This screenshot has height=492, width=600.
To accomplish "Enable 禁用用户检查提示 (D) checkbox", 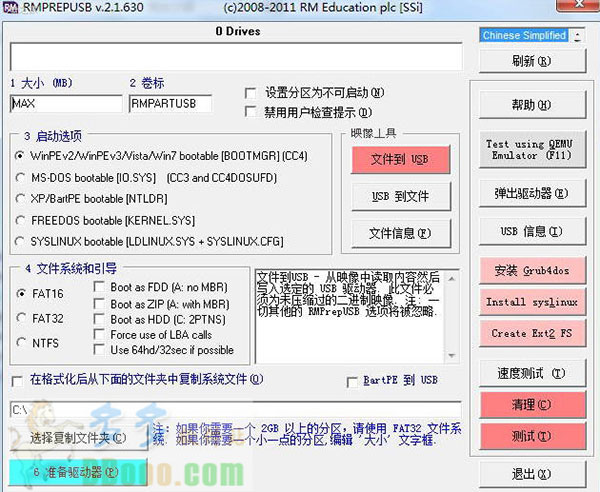I will 251,112.
